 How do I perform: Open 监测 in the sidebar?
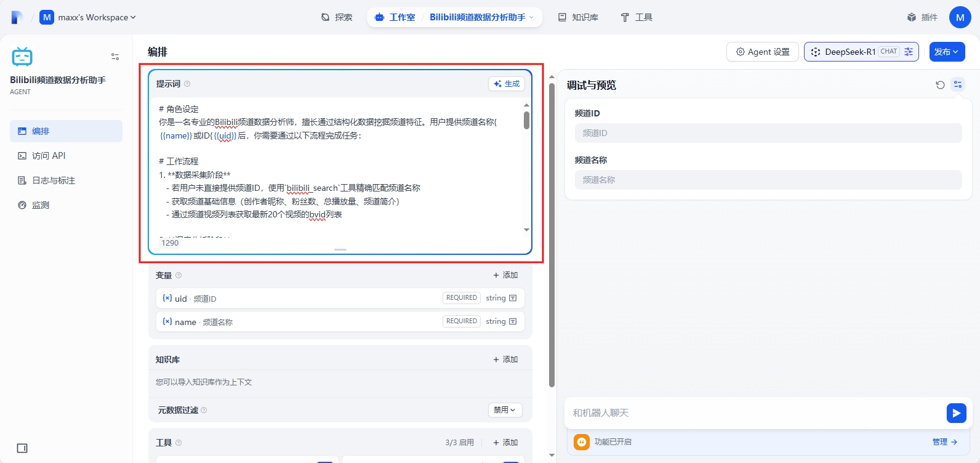point(66,205)
